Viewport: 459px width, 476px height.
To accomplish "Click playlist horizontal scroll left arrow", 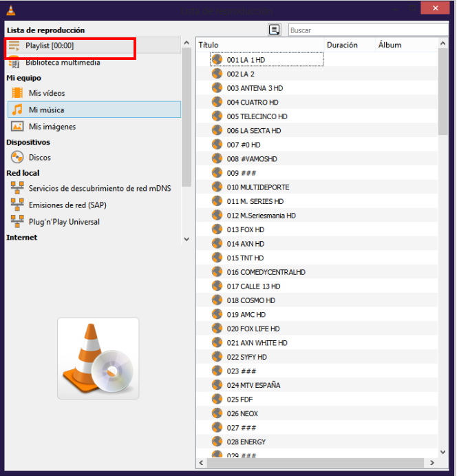I will pyautogui.click(x=202, y=463).
